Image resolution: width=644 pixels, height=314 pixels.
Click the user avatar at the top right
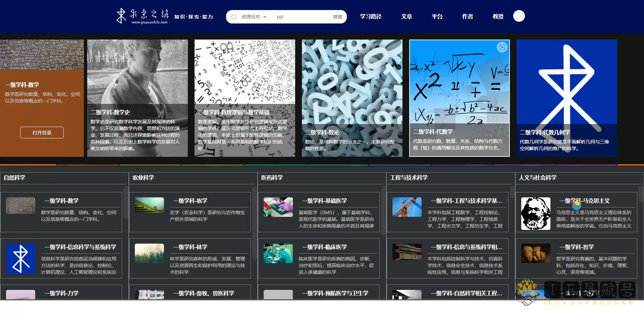519,16
